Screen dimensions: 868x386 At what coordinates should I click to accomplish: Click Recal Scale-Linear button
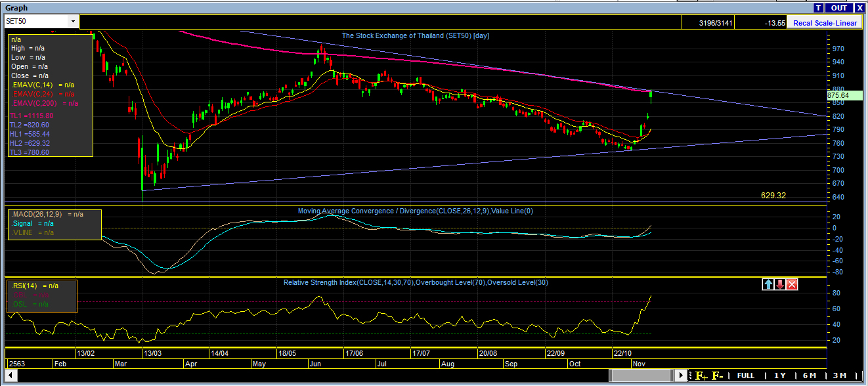[825, 23]
